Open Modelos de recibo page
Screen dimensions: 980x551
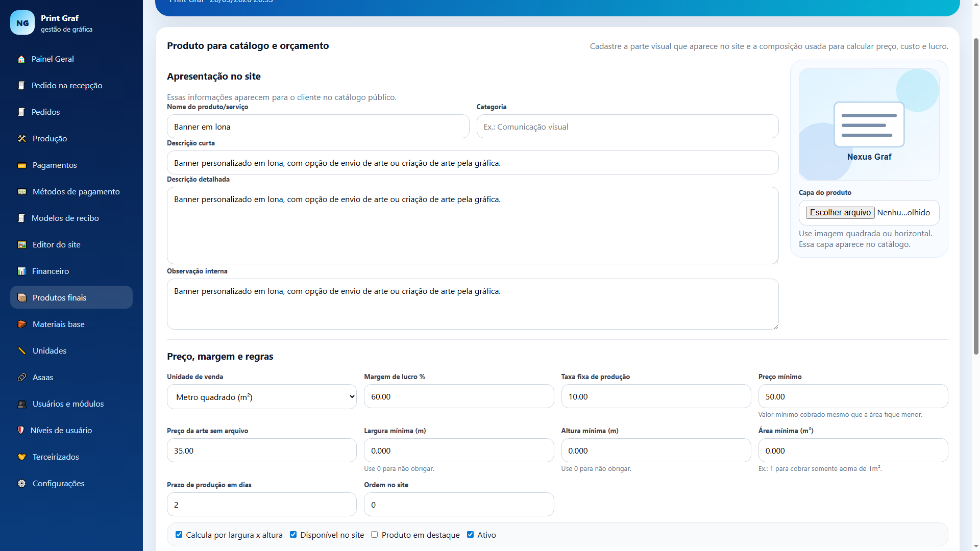click(71, 218)
